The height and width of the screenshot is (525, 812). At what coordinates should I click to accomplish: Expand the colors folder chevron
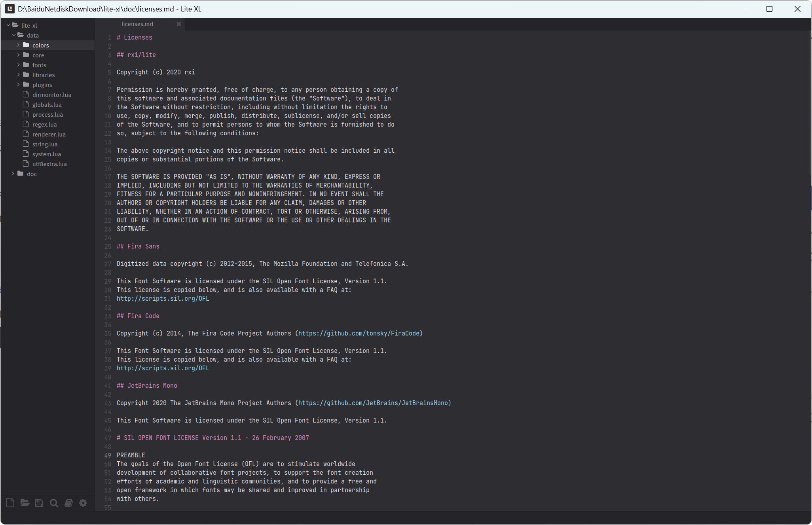tap(19, 45)
